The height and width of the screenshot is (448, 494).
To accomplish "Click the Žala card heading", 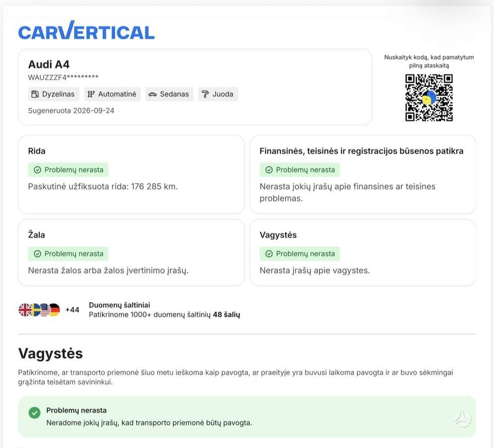I will (36, 234).
